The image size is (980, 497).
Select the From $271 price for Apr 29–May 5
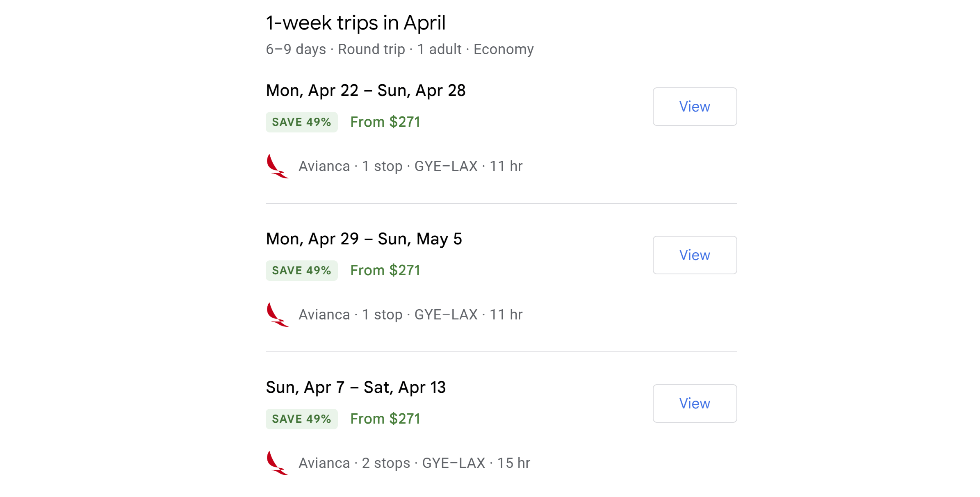pyautogui.click(x=385, y=271)
